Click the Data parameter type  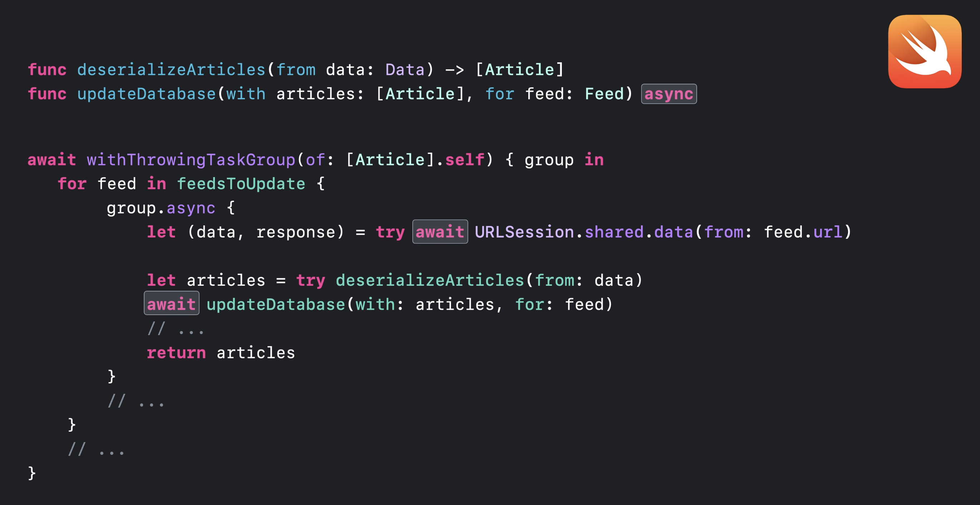coord(405,70)
